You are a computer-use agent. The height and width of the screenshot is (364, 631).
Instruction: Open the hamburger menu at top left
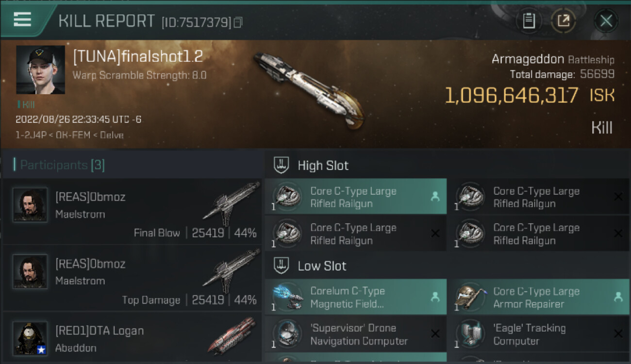[23, 20]
